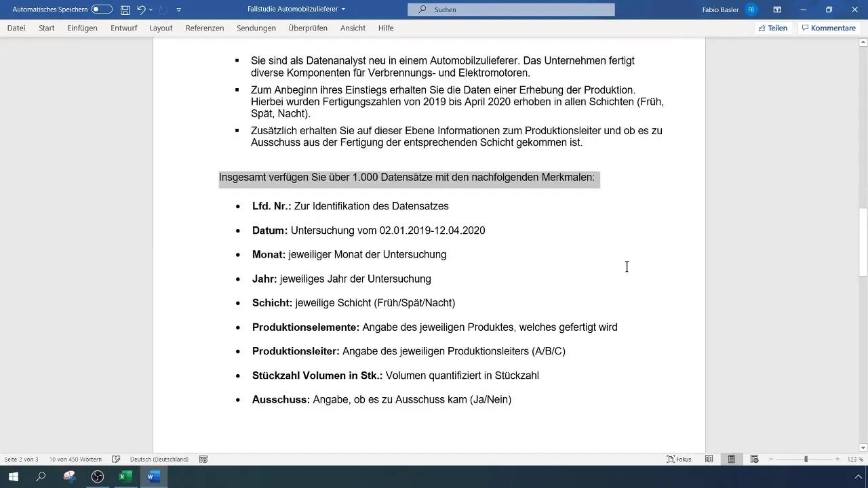Enable Fokus mode in status bar

pyautogui.click(x=679, y=459)
